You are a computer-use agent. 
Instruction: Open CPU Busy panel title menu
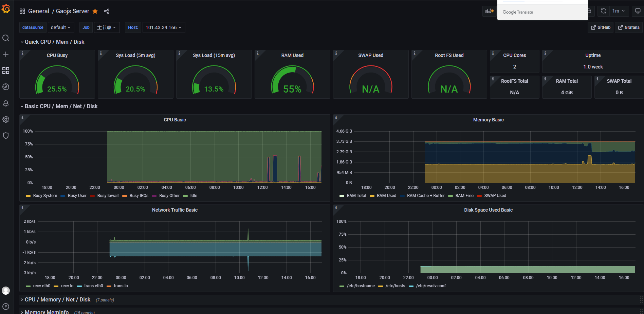pyautogui.click(x=57, y=55)
